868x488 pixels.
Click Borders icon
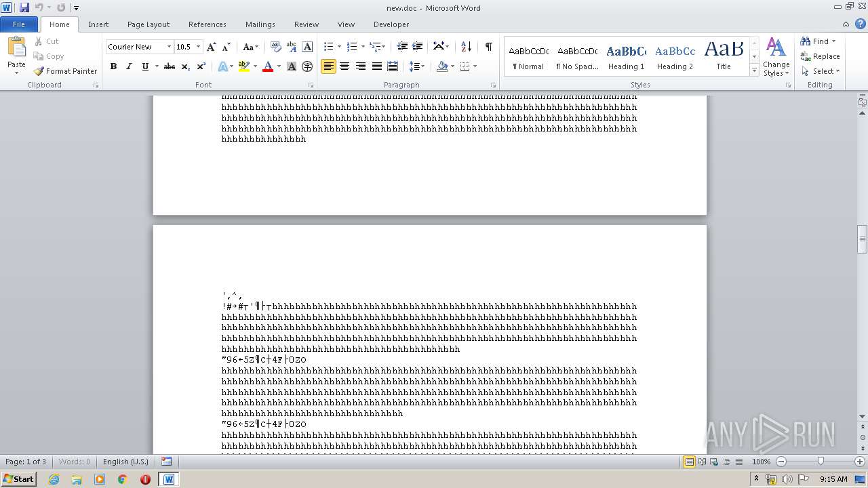tap(465, 66)
